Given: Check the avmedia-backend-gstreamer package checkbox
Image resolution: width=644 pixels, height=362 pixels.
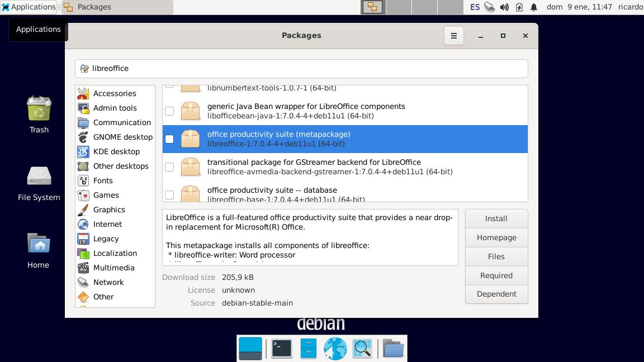Looking at the screenshot, I should (x=169, y=167).
